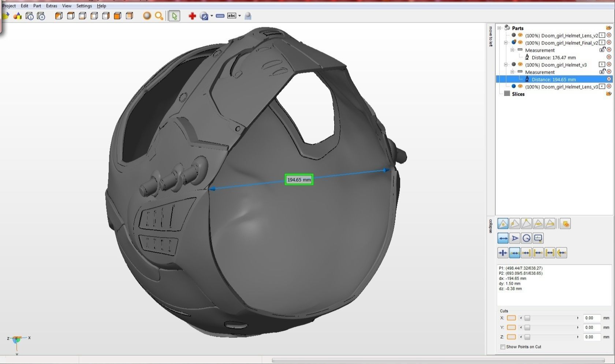Image resolution: width=615 pixels, height=364 pixels.
Task: Toggle visibility eye of Doom_girl_Helmet_v3
Action: coord(520,64)
